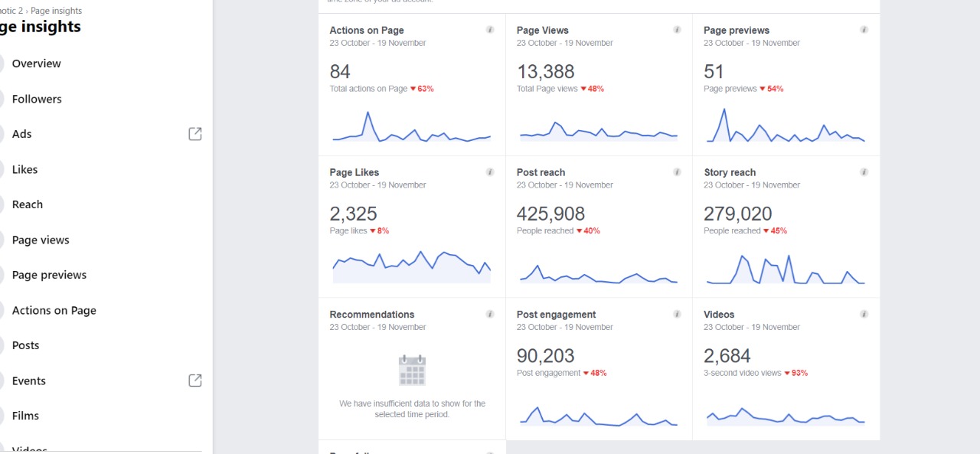Click the 45% decrease indicator

(x=776, y=230)
